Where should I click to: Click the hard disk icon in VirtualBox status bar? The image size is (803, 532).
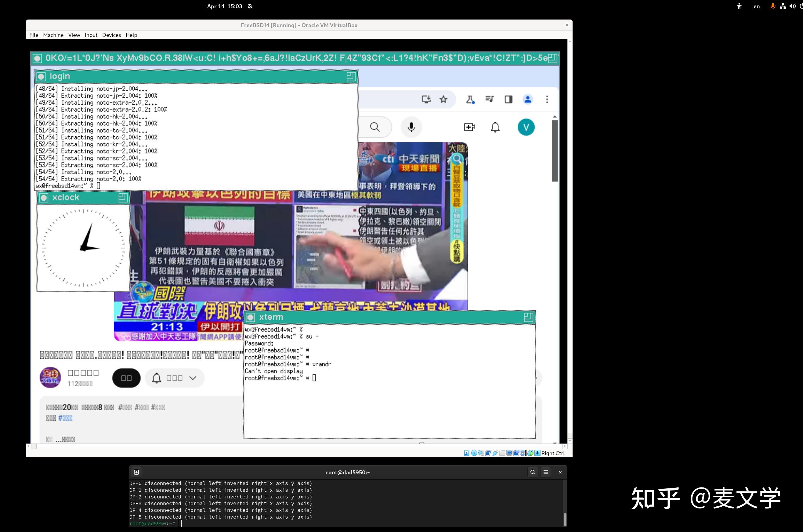coord(467,453)
